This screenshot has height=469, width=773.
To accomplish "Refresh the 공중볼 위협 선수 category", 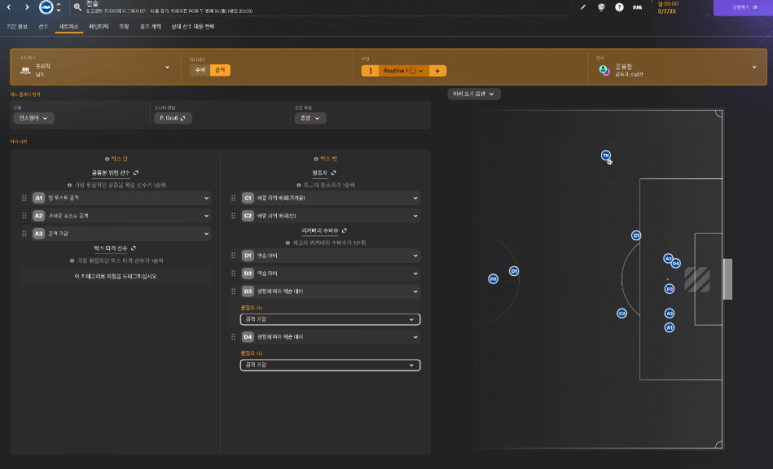I will pyautogui.click(x=136, y=173).
